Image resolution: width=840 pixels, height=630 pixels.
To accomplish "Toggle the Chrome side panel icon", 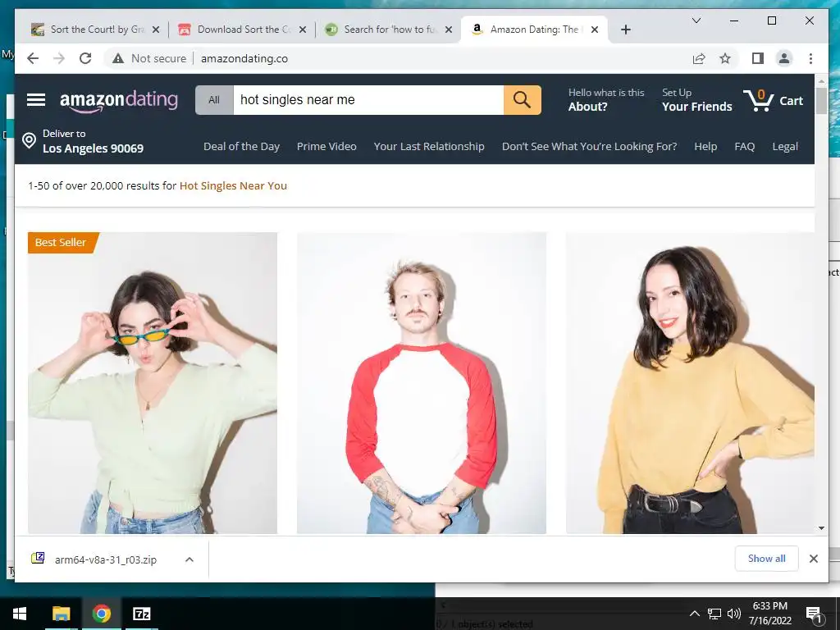I will pyautogui.click(x=757, y=58).
